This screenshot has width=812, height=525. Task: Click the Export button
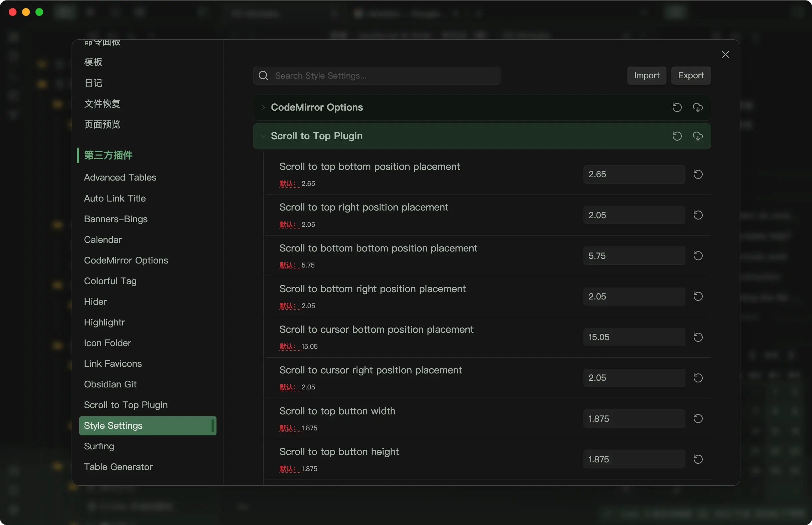click(x=691, y=75)
